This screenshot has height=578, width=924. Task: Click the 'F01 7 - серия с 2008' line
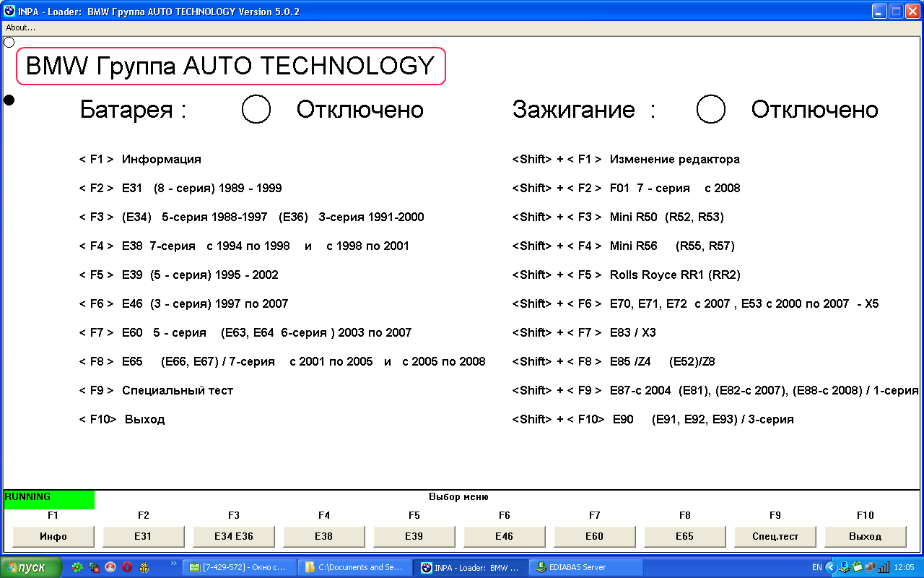pos(627,188)
